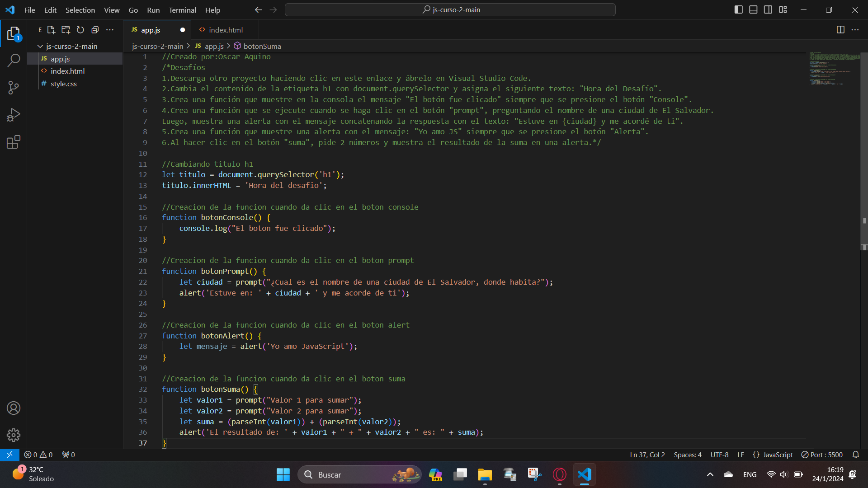
Task: Open the File menu
Action: 30,10
